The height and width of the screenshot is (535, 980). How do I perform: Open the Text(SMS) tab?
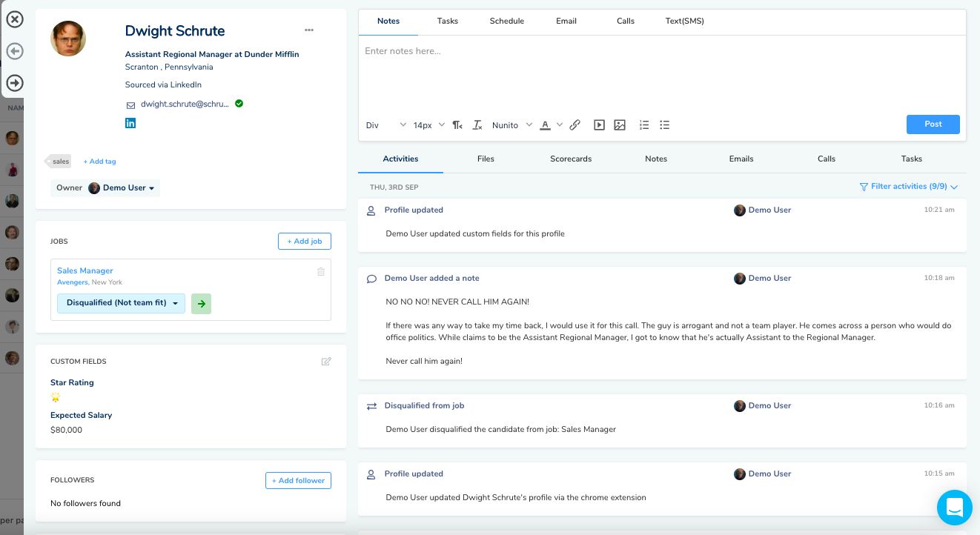[683, 21]
